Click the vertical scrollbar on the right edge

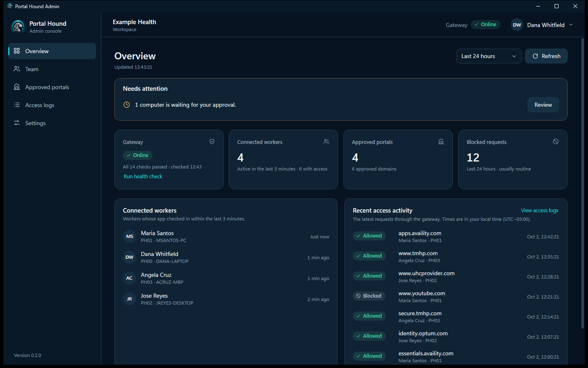[x=583, y=183]
